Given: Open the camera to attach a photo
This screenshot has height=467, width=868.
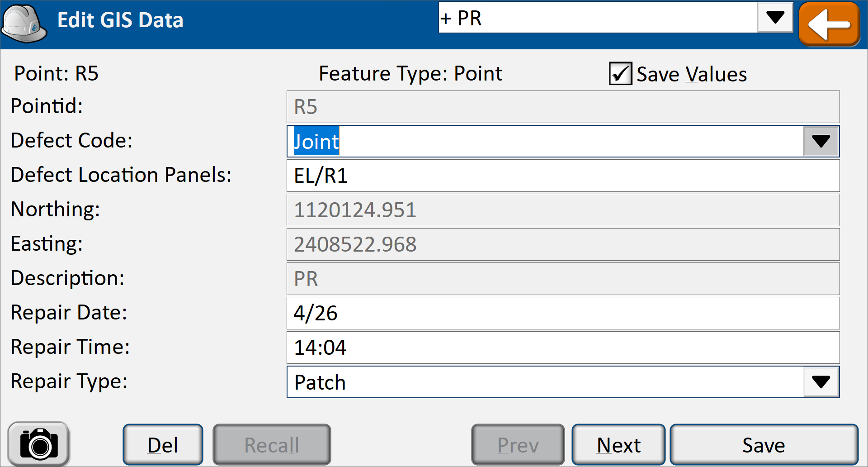Looking at the screenshot, I should coord(39,444).
